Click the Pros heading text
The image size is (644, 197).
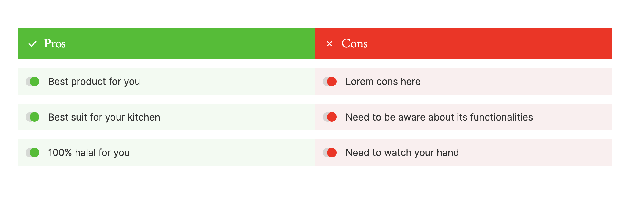click(55, 43)
